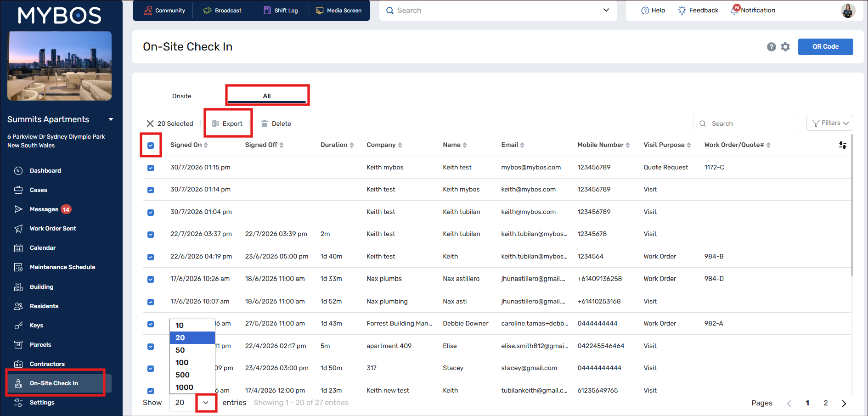Open the user profile avatar
This screenshot has width=868, height=416.
click(x=848, y=11)
